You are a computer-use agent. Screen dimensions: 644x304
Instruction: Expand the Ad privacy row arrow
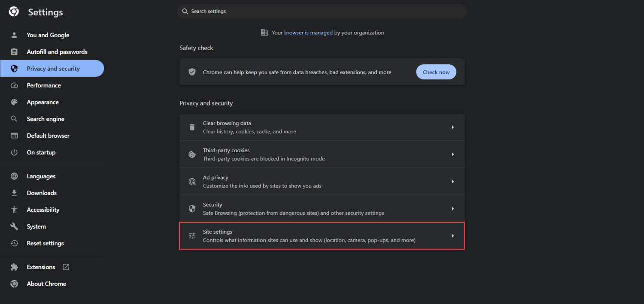(x=453, y=181)
